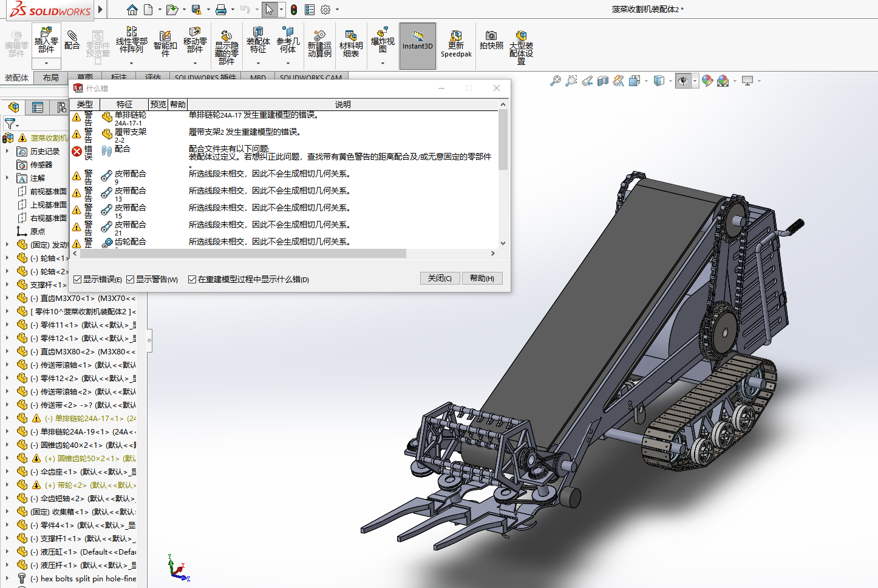Screen dimensions: 878x588
Task: Open Bill of Materials (材料明细表) tool
Action: coord(351,44)
